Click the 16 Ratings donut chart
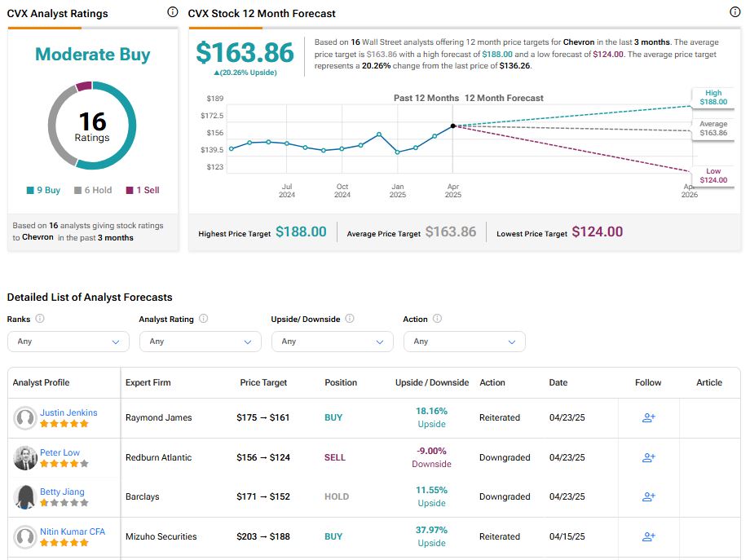The image size is (750, 560). point(92,126)
